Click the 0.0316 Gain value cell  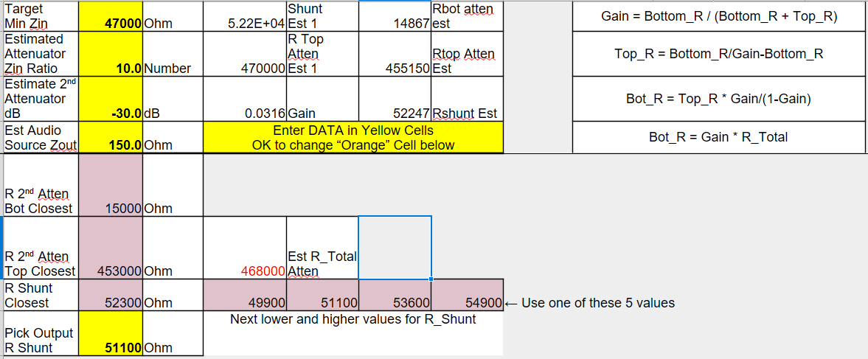tap(245, 99)
